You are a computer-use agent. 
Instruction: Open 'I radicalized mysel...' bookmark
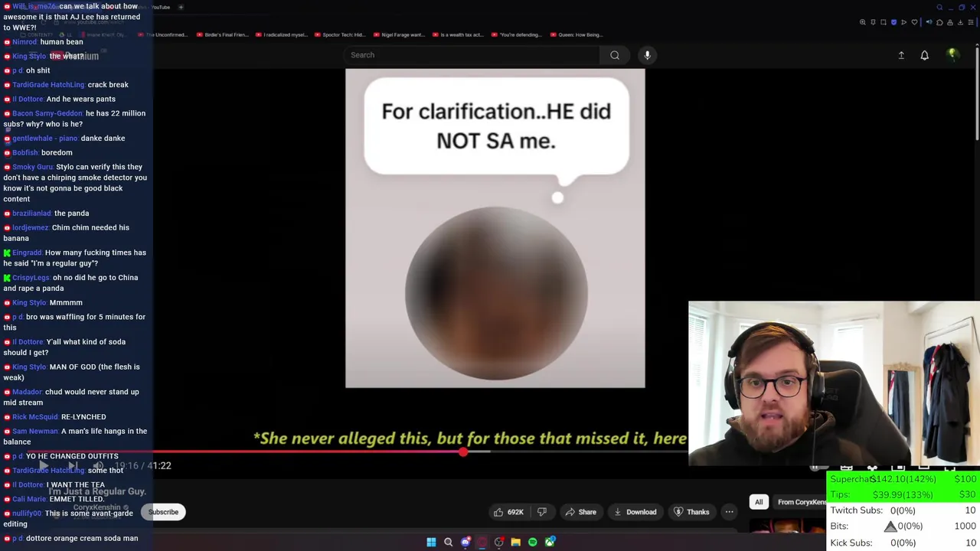[x=282, y=34]
